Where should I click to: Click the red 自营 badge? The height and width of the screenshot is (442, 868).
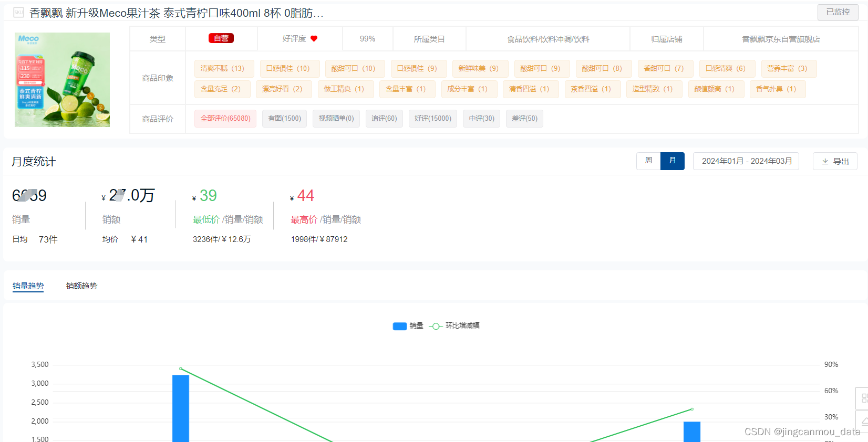click(221, 38)
